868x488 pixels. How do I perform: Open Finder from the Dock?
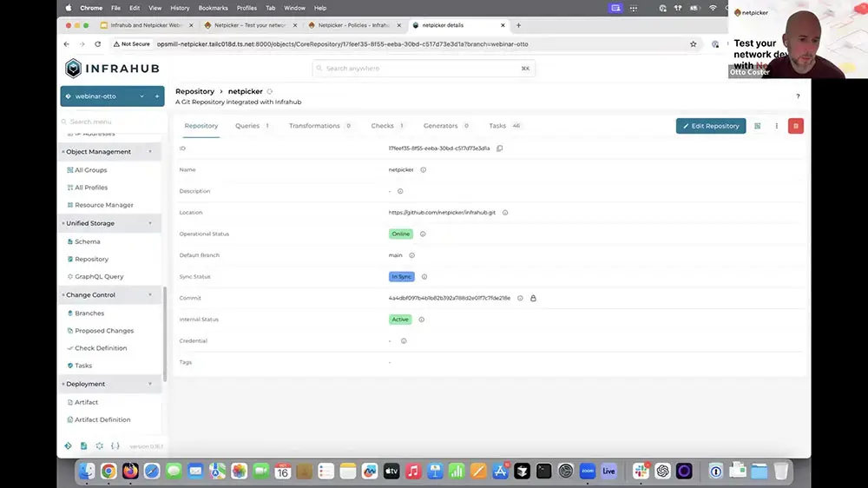point(87,472)
